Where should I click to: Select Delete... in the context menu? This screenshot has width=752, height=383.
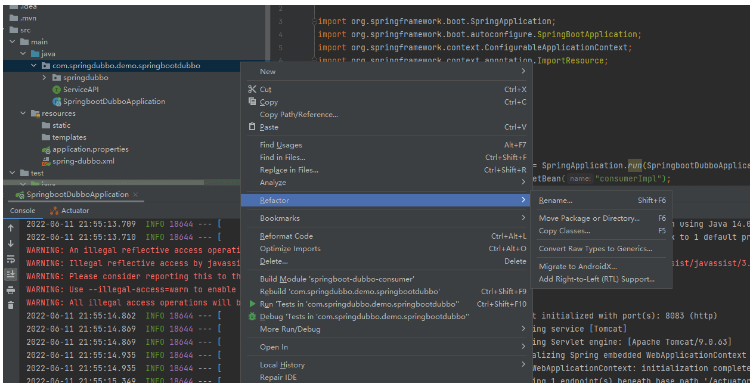coord(273,261)
